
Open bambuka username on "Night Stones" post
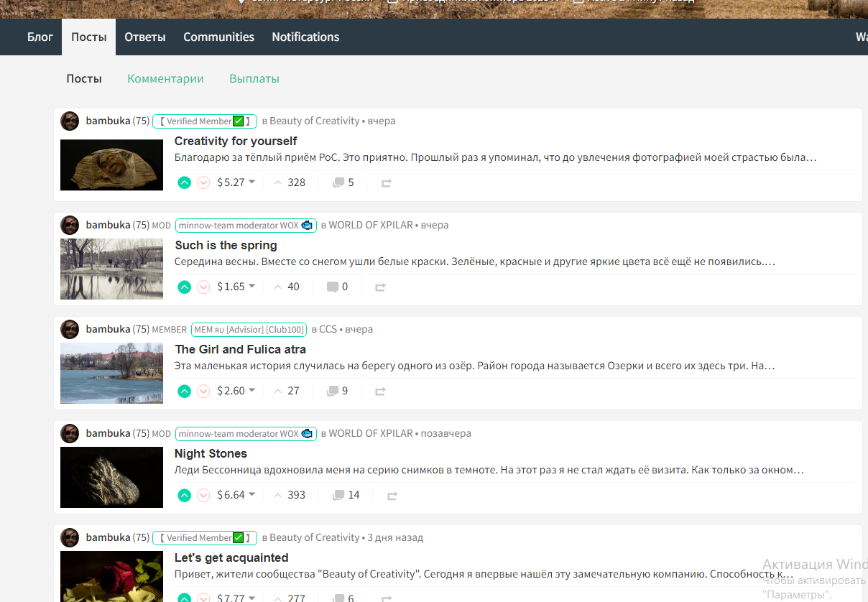coord(108,433)
